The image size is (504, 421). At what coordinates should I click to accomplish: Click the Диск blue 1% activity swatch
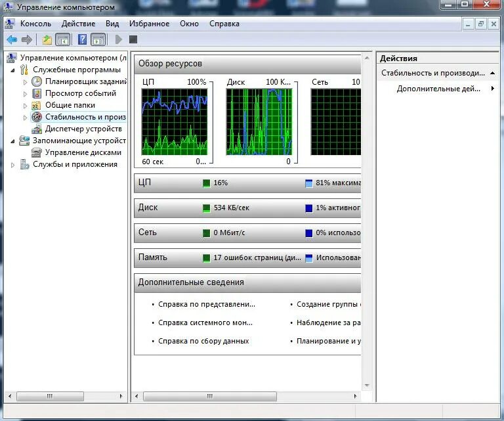pyautogui.click(x=308, y=208)
